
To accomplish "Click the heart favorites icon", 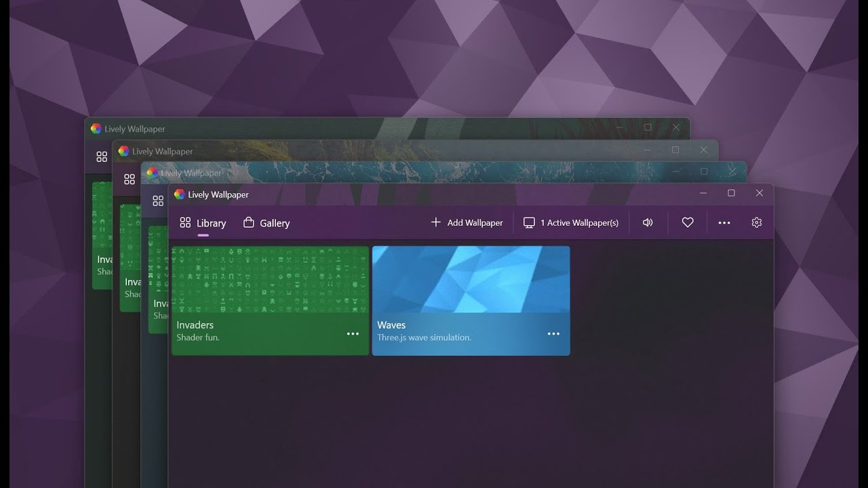I will (688, 222).
